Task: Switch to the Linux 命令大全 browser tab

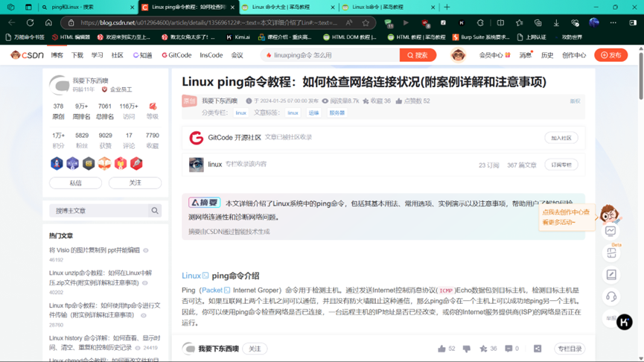Action: pyautogui.click(x=287, y=7)
